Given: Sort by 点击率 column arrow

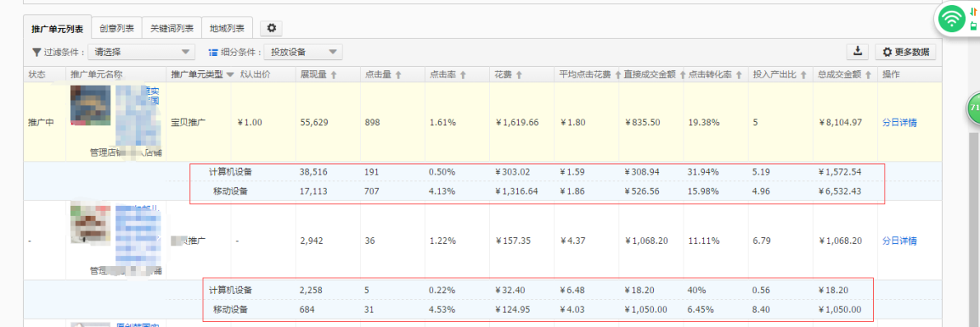Looking at the screenshot, I should coord(463,74).
